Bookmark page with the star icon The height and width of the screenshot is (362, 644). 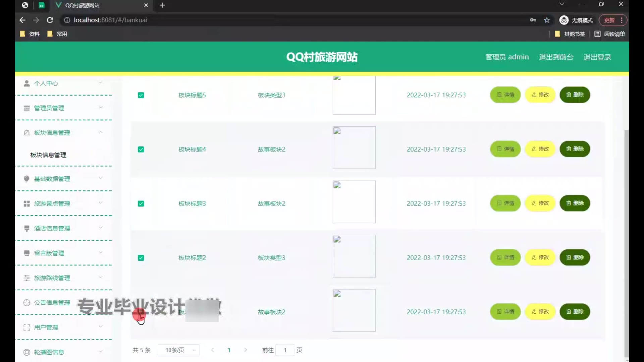[x=547, y=20]
